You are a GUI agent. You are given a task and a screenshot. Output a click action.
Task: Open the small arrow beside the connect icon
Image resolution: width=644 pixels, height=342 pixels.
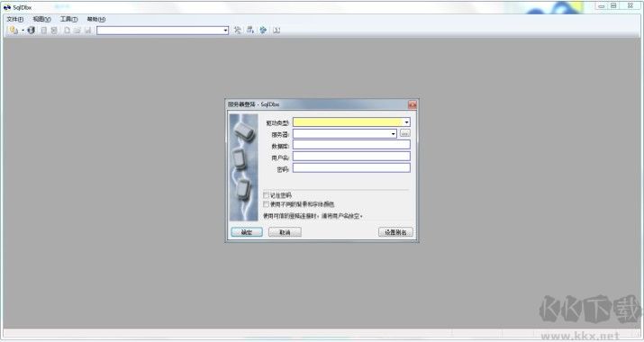point(23,31)
